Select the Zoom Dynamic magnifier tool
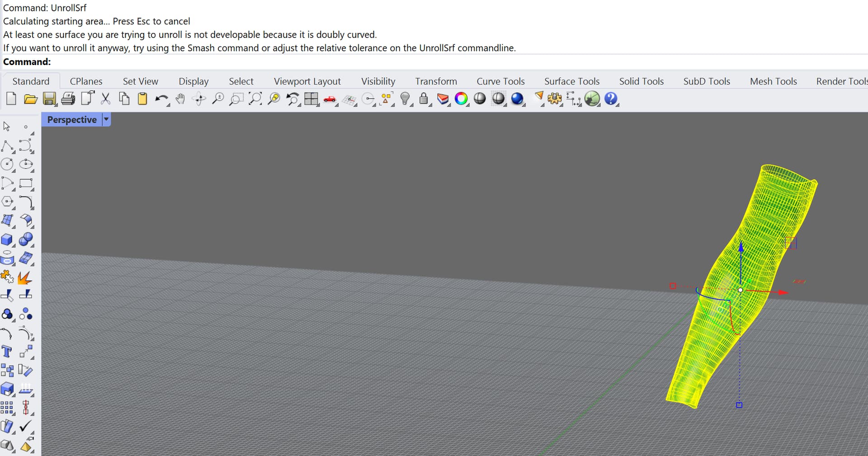This screenshot has width=868, height=456. click(218, 99)
